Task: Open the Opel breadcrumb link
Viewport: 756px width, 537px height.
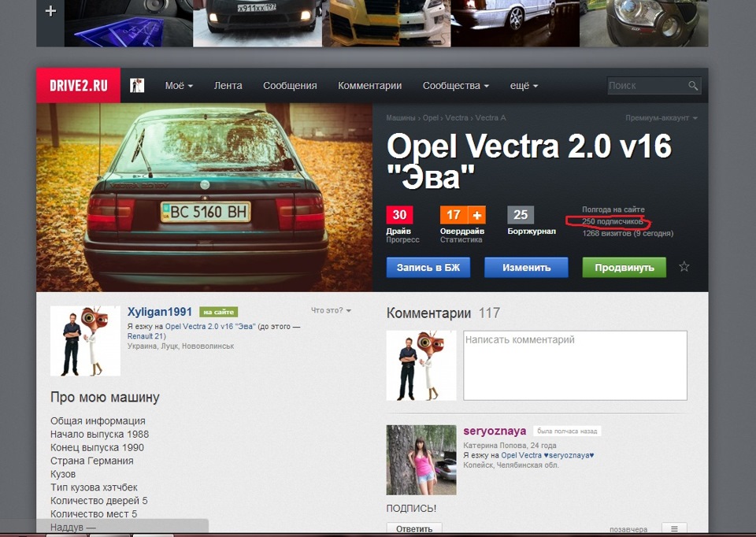Action: click(431, 117)
